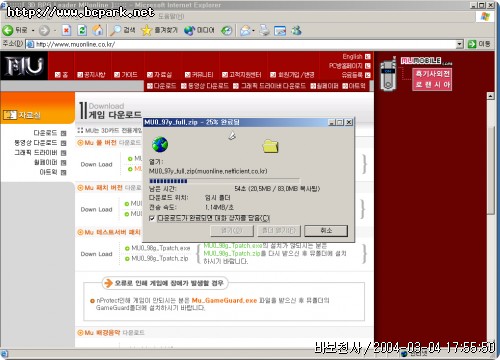Click the Print toolbar icon
The image size is (500, 360).
coord(265,31)
